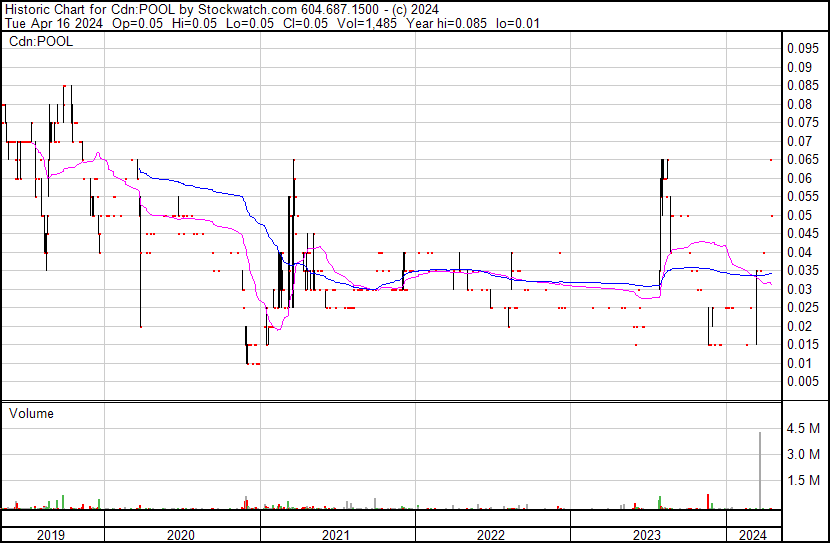The image size is (830, 543).
Task: Click the tall gray 2024 volume spike bar
Action: [x=760, y=470]
